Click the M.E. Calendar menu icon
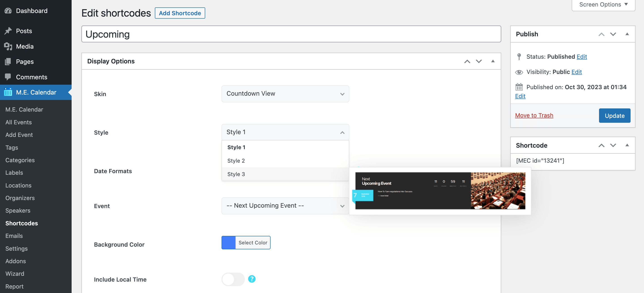Viewport: 644px width, 293px height. 8,92
